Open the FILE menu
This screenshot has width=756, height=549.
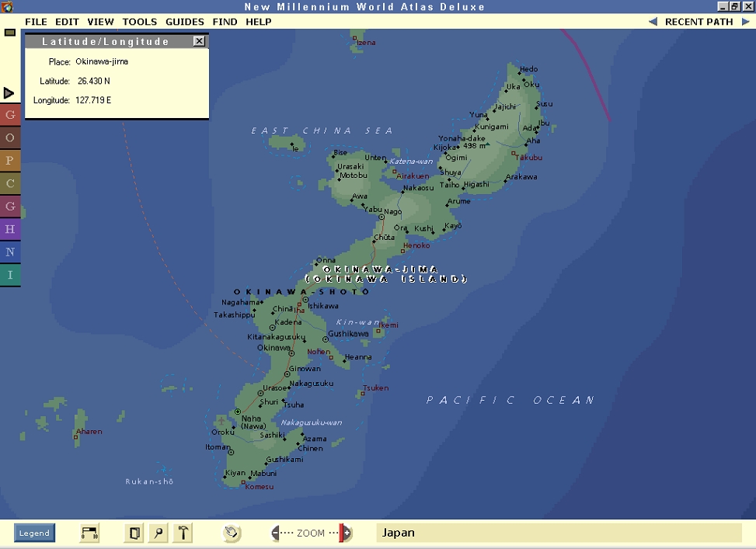[37, 22]
